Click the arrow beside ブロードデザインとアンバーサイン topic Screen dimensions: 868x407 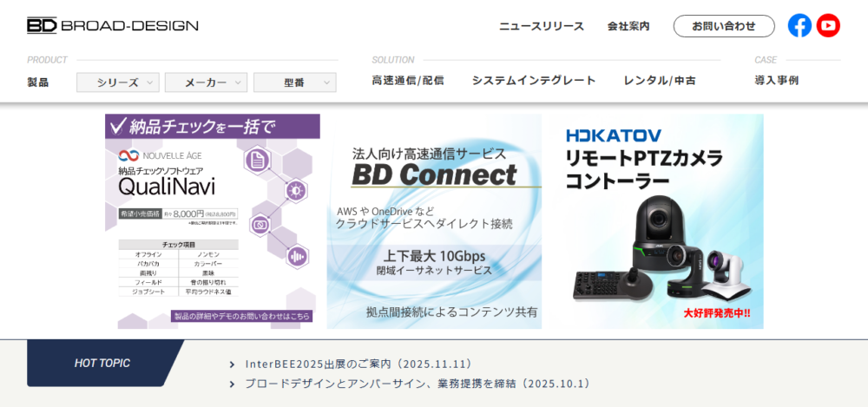coord(232,384)
